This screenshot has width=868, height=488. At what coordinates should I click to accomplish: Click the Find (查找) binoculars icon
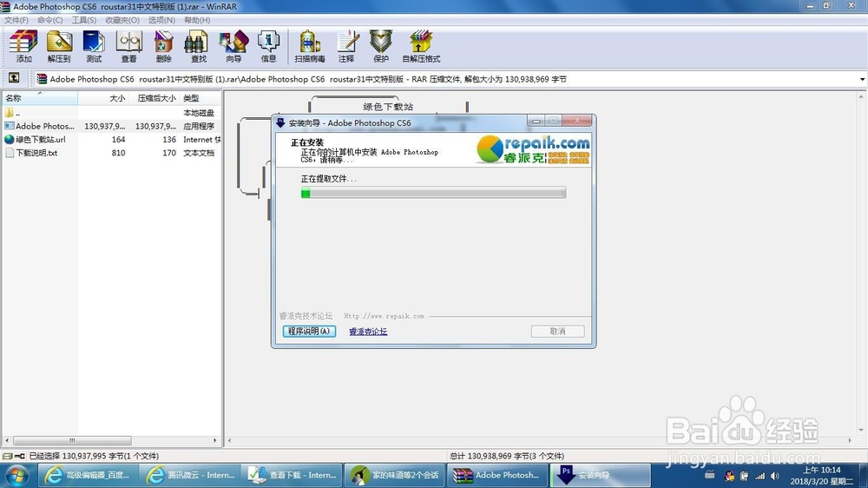point(198,46)
